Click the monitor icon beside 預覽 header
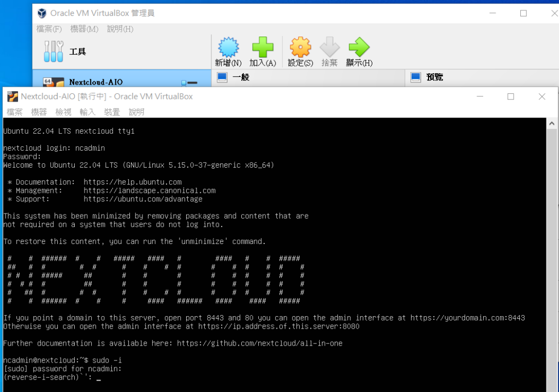 [x=415, y=77]
